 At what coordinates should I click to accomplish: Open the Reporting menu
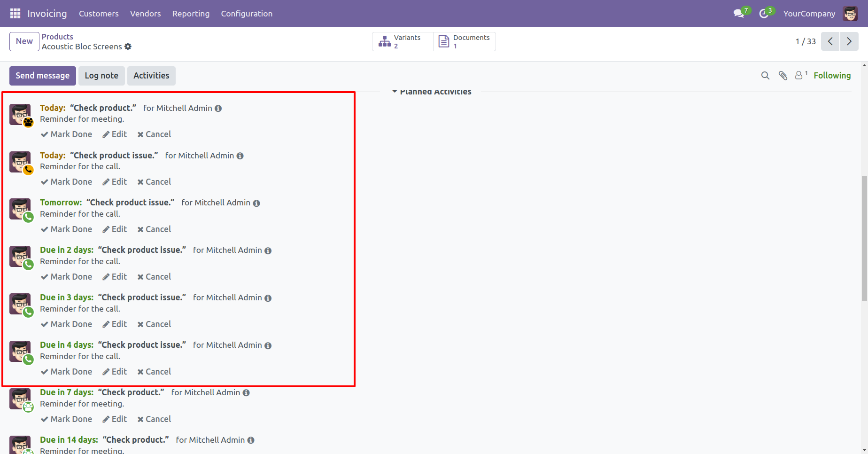click(191, 14)
